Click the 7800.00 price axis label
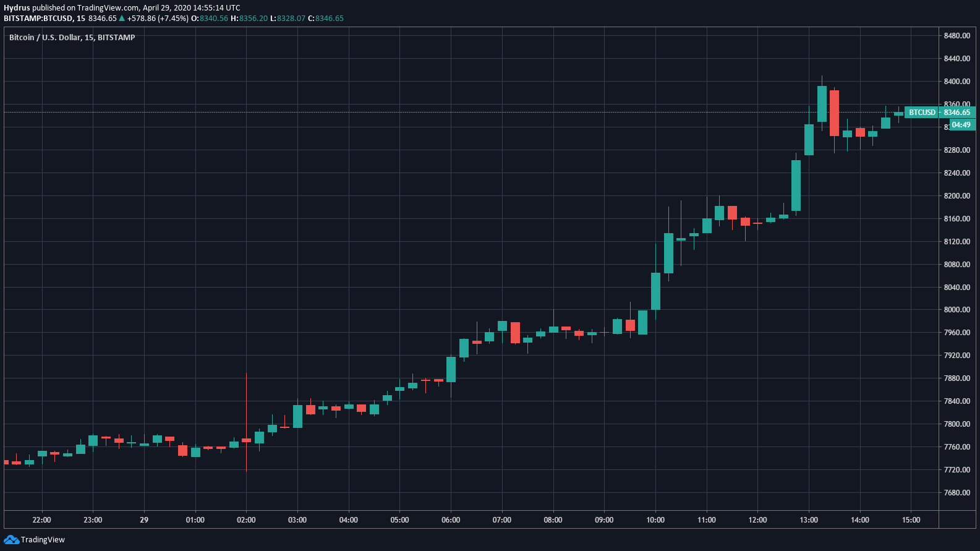 tap(957, 424)
